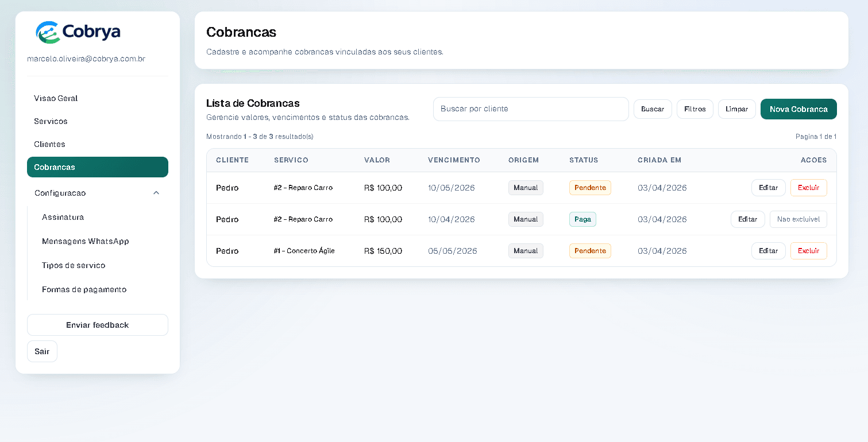Create a Nova Cobranca
The height and width of the screenshot is (442, 868).
click(x=798, y=109)
